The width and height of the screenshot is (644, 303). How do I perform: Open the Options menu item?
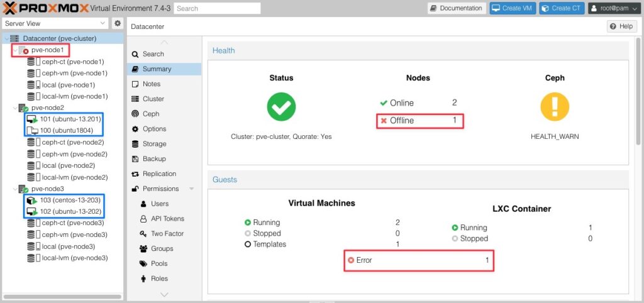click(164, 129)
